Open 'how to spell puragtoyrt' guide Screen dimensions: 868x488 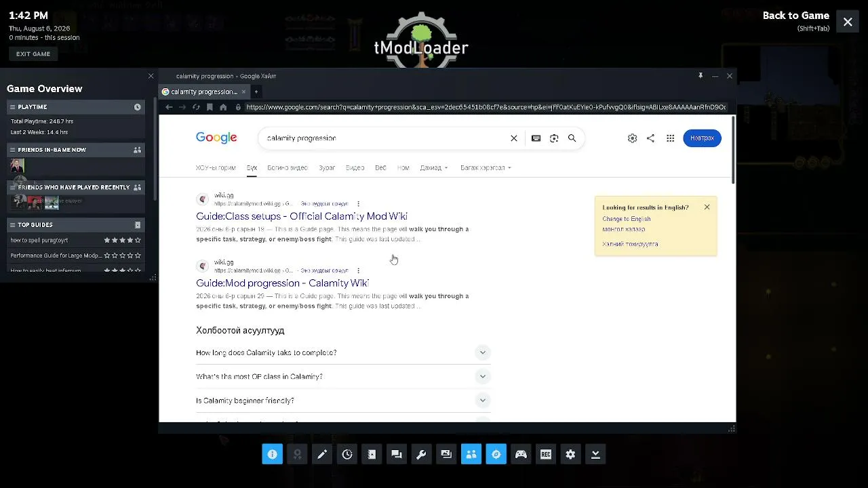point(76,240)
